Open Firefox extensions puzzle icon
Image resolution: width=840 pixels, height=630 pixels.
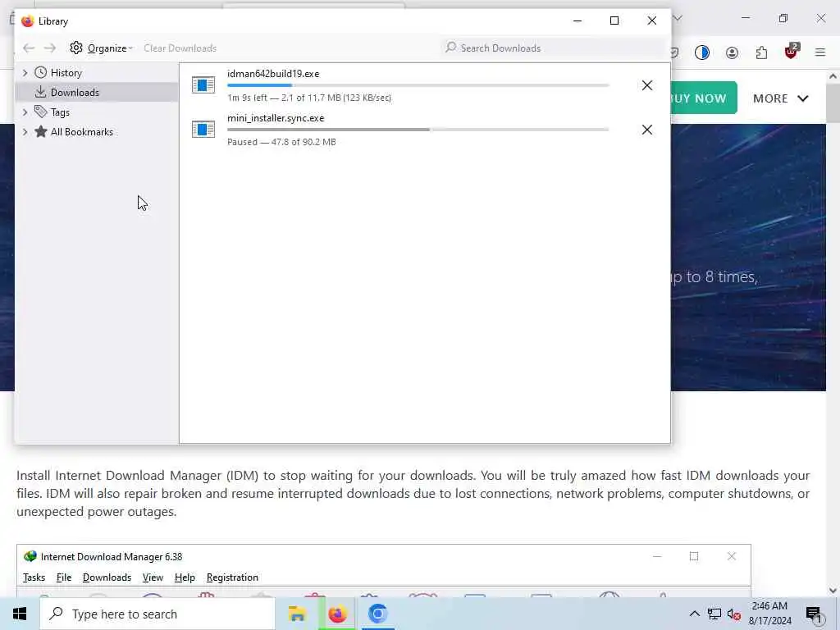761,52
